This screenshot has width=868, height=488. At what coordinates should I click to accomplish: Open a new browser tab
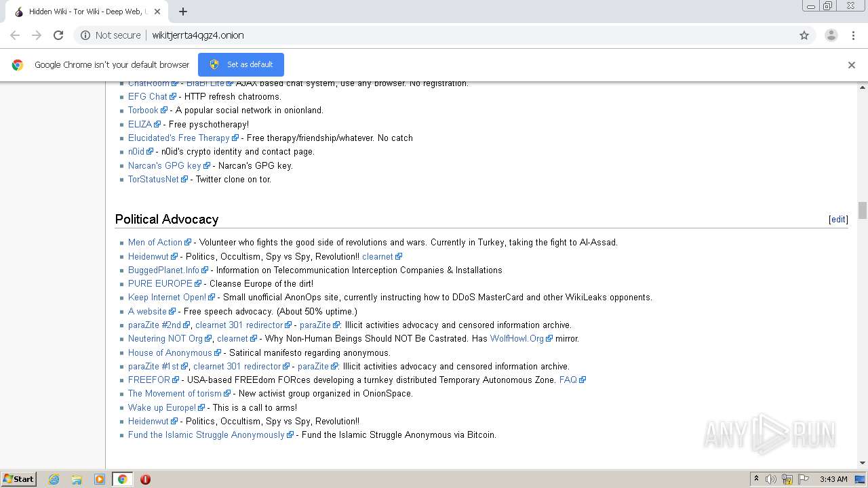point(183,12)
